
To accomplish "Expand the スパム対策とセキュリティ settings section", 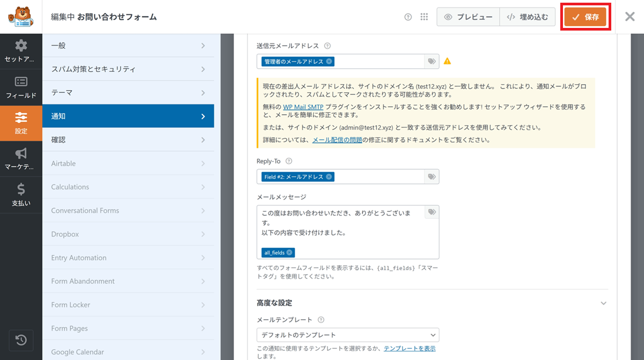I will (x=128, y=69).
